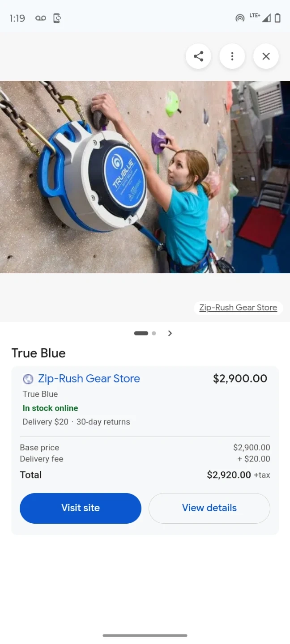
Task: Go to next image with chevron arrow
Action: tap(170, 333)
